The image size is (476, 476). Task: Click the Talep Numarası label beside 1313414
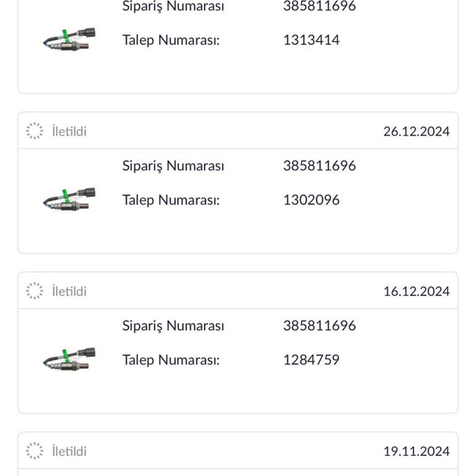coord(171,40)
